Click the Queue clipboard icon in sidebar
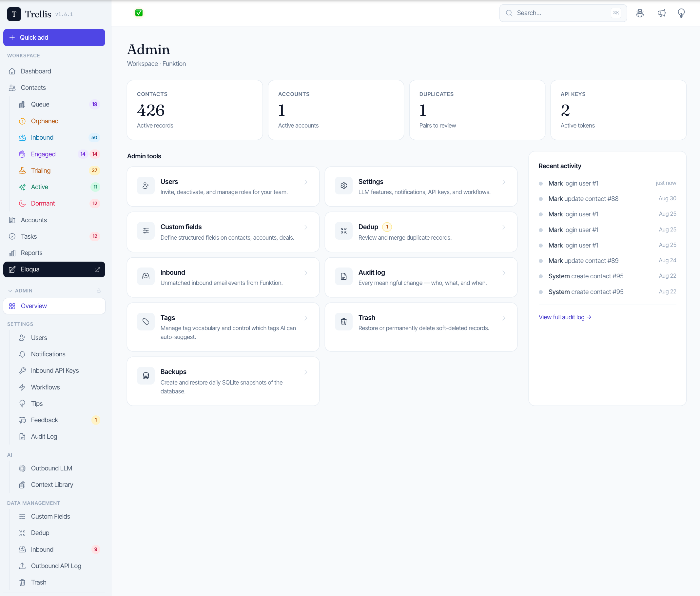The width and height of the screenshot is (700, 596). tap(22, 105)
